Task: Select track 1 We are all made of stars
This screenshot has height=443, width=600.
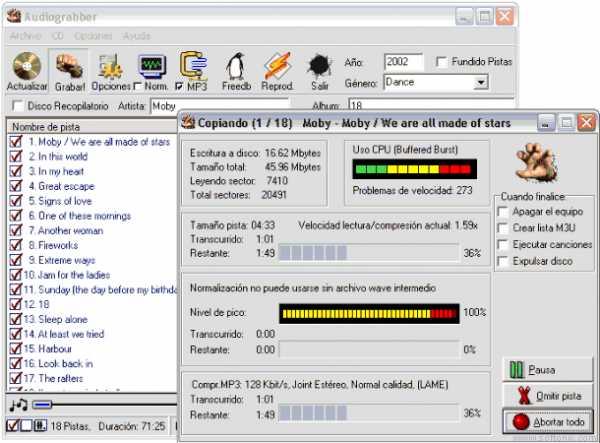Action: (99, 142)
